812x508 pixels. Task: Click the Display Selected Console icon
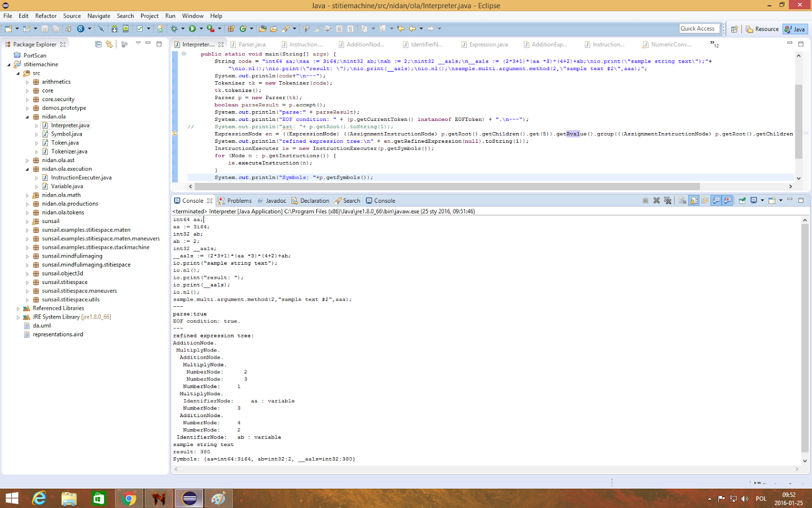pyautogui.click(x=754, y=201)
